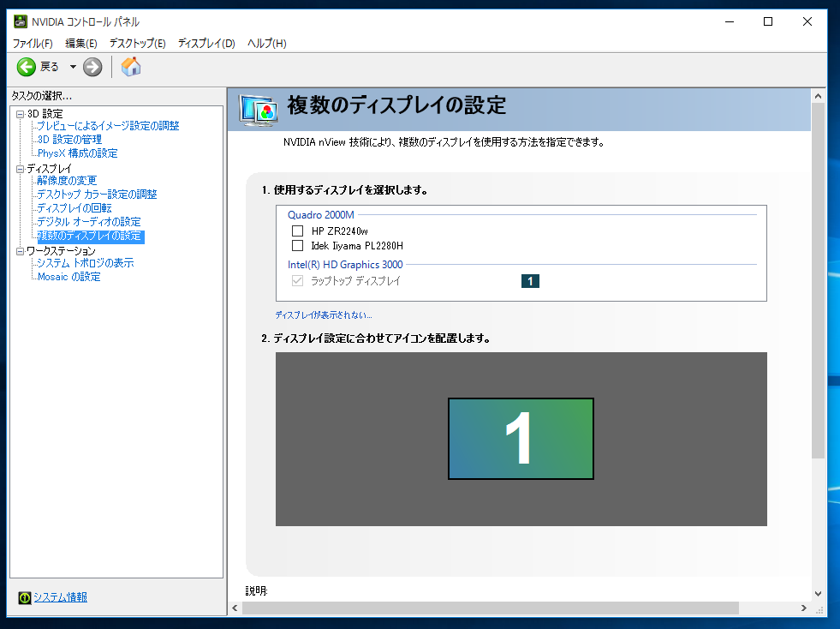Open デジタル オーディオの設定 page
This screenshot has width=840, height=629.
tap(89, 222)
